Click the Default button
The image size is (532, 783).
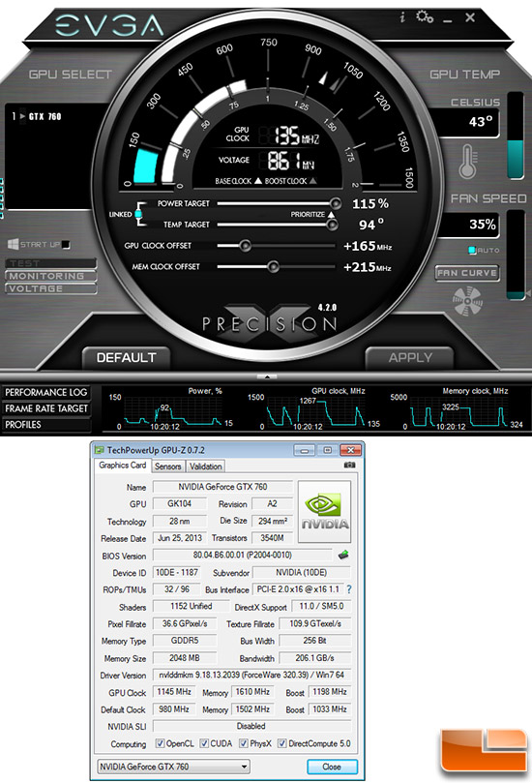pyautogui.click(x=127, y=357)
